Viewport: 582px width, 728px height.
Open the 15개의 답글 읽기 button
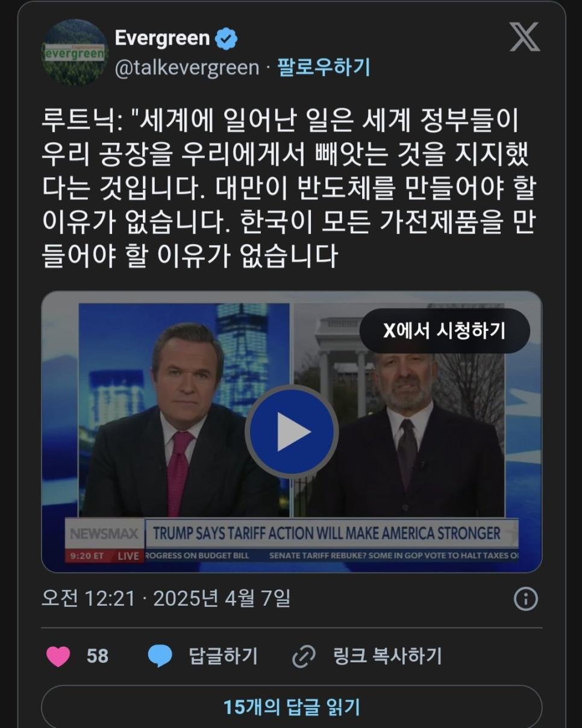point(292,706)
